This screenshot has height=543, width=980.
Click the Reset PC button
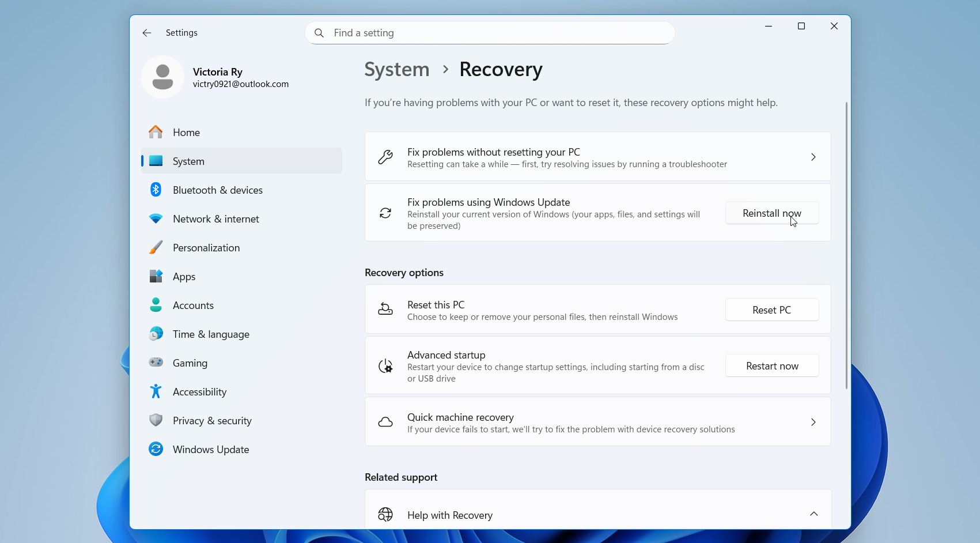[x=771, y=310]
